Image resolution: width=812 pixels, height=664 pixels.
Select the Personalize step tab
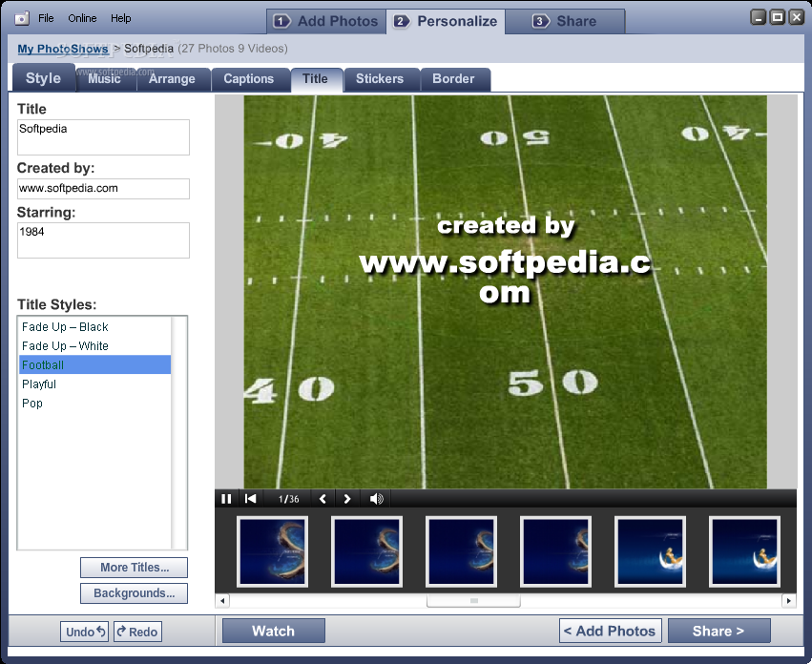[446, 21]
